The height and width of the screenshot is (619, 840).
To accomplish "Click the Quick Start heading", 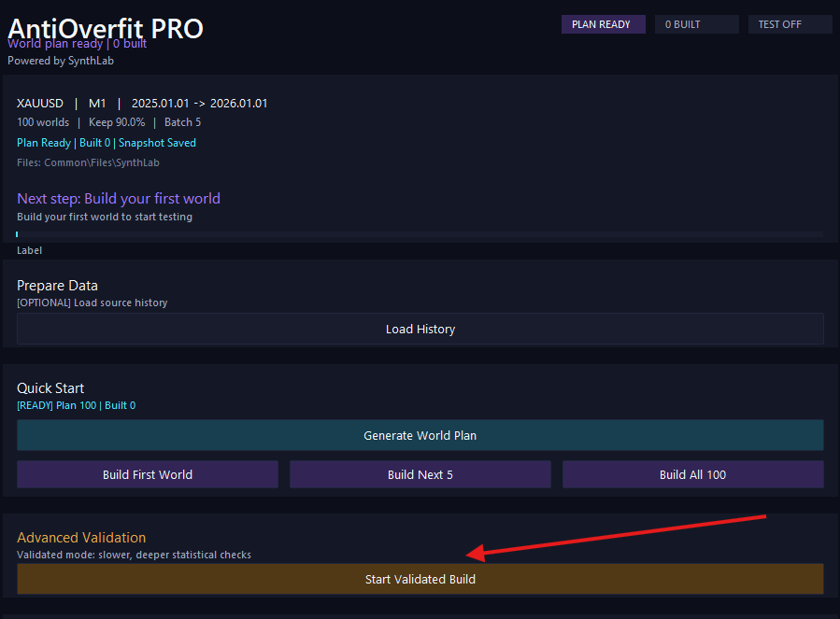I will [x=50, y=388].
